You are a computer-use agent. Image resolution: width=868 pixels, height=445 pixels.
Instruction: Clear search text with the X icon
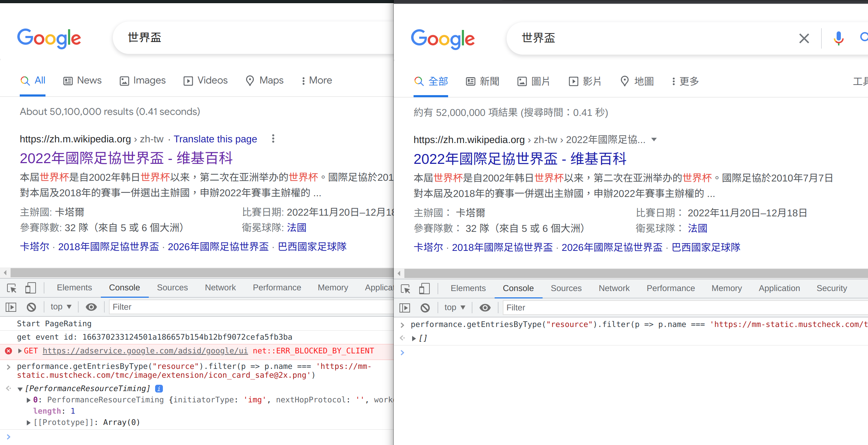804,38
